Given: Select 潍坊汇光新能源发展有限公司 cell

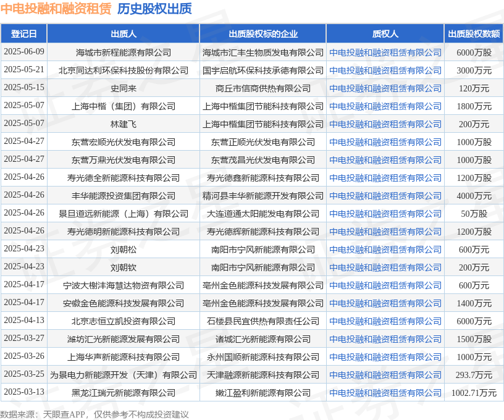Looking at the screenshot, I should click(124, 339).
